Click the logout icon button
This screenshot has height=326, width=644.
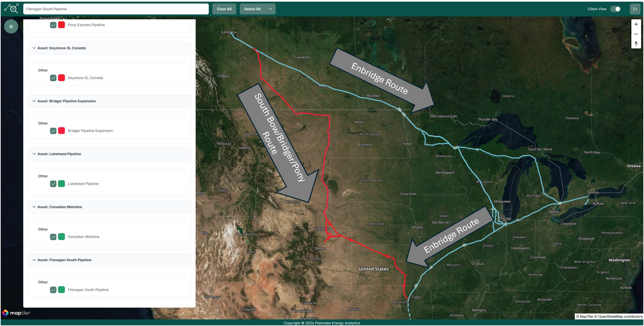[635, 9]
